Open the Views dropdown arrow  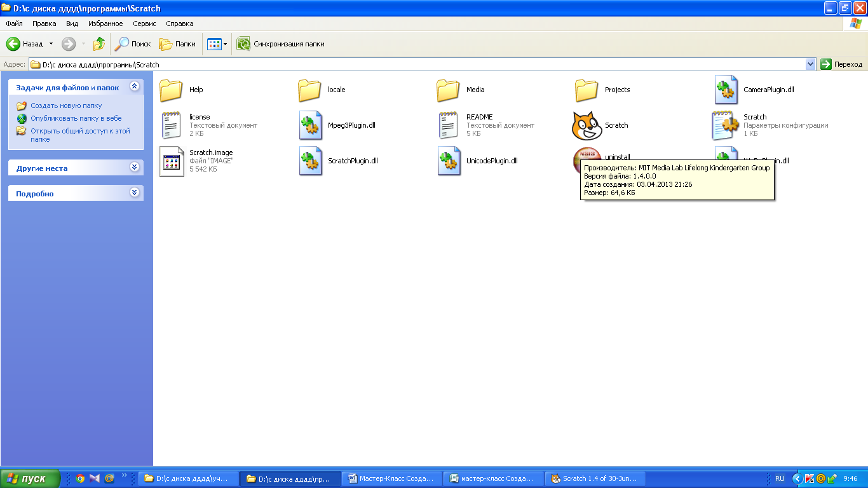(x=225, y=44)
